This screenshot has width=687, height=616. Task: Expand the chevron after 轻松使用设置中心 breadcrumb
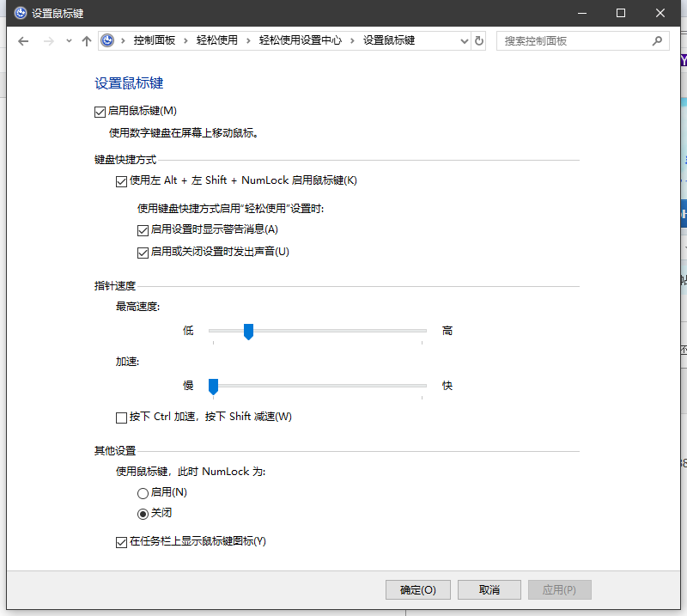tap(352, 40)
